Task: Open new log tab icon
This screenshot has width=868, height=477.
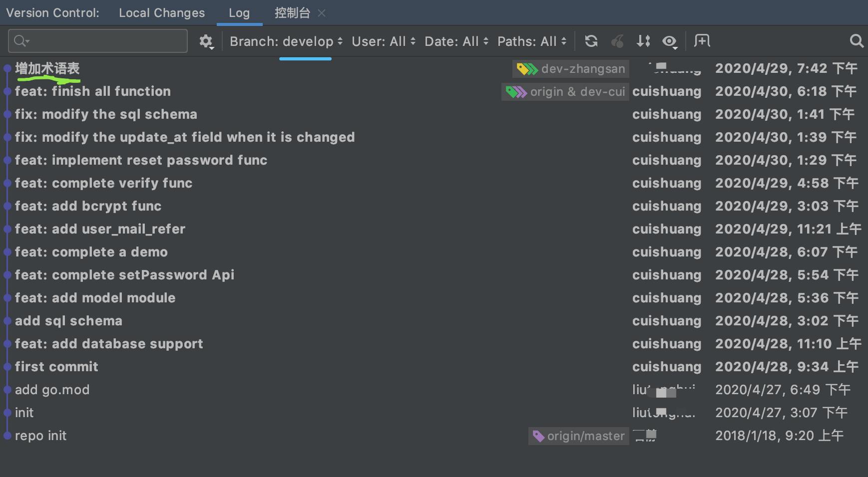Action: click(702, 41)
